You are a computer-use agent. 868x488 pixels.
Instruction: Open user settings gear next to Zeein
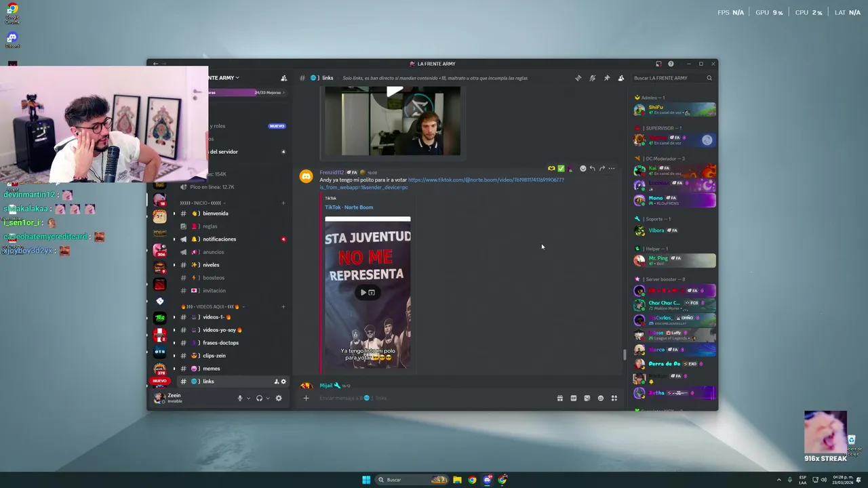click(278, 398)
